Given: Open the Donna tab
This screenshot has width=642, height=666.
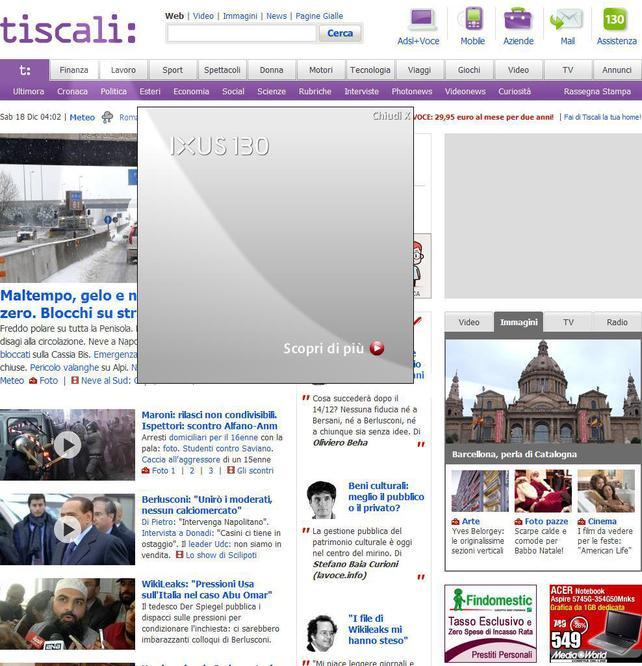Looking at the screenshot, I should tap(272, 70).
